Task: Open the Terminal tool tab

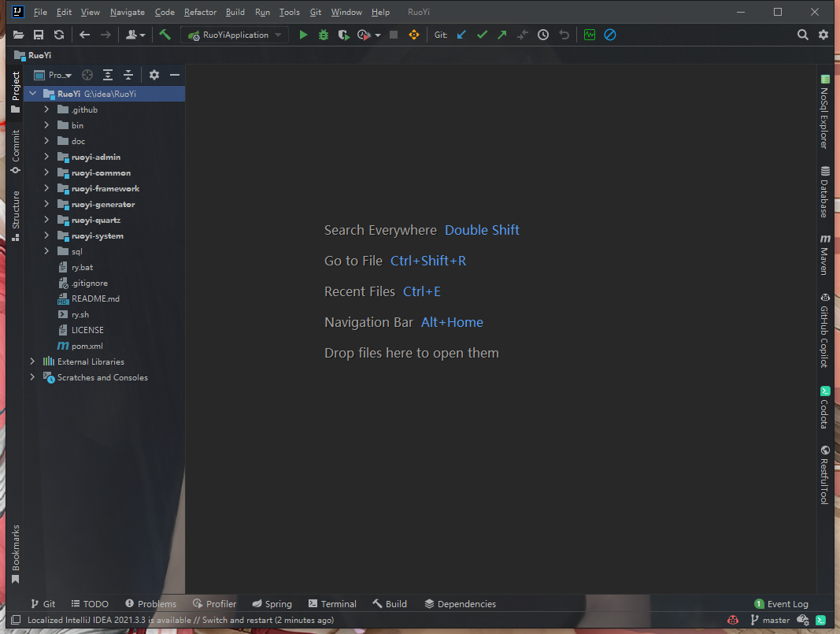Action: 332,604
